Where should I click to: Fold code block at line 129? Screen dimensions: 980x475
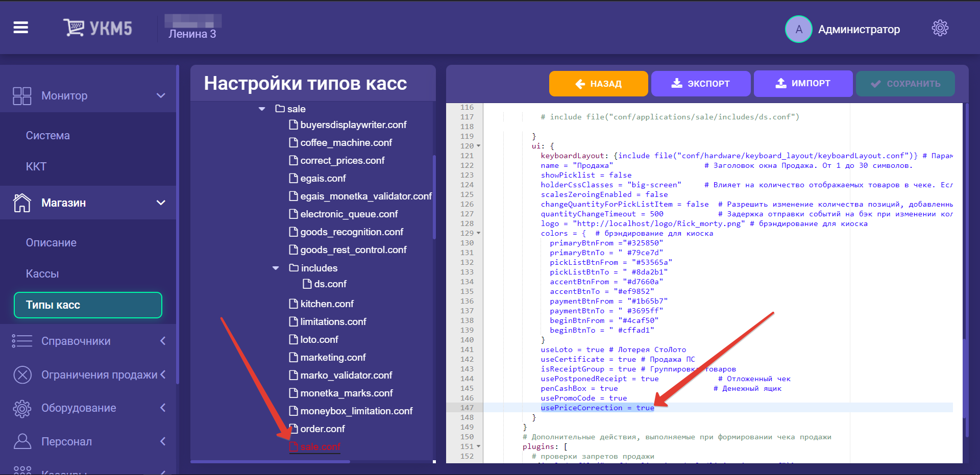coord(479,233)
